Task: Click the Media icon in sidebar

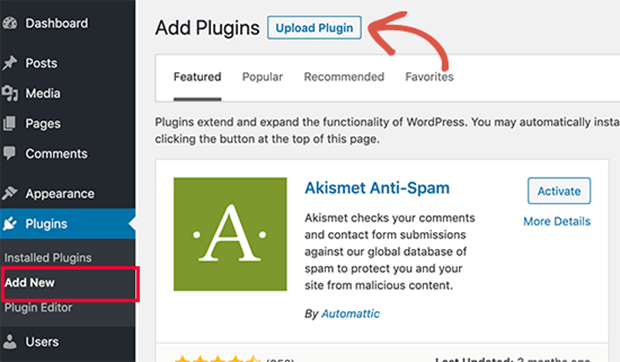Action: click(9, 93)
